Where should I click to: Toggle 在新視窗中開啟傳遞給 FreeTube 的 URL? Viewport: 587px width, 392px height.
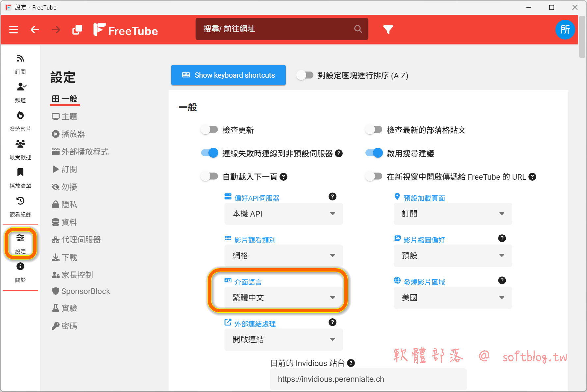click(x=374, y=177)
